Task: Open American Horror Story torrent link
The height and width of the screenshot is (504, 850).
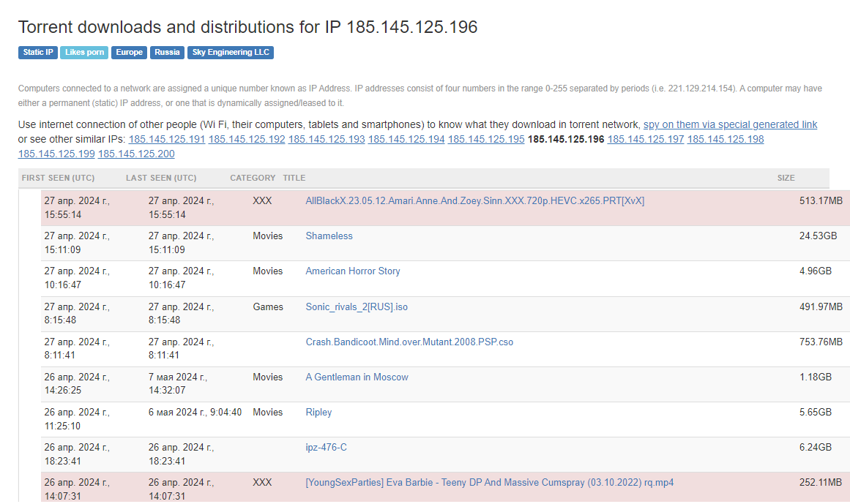Action: tap(353, 271)
